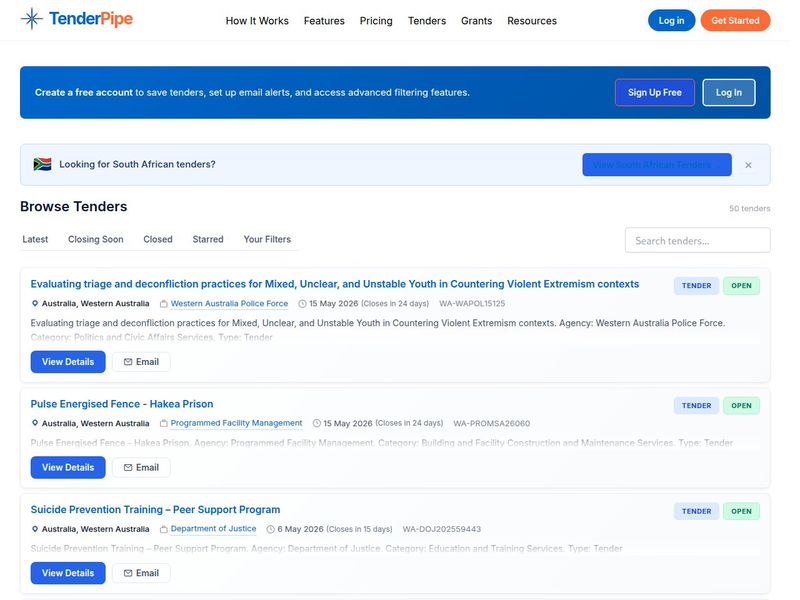Click agency icon beside Programmed Facility Management
The height and width of the screenshot is (600, 800).
pyautogui.click(x=164, y=423)
